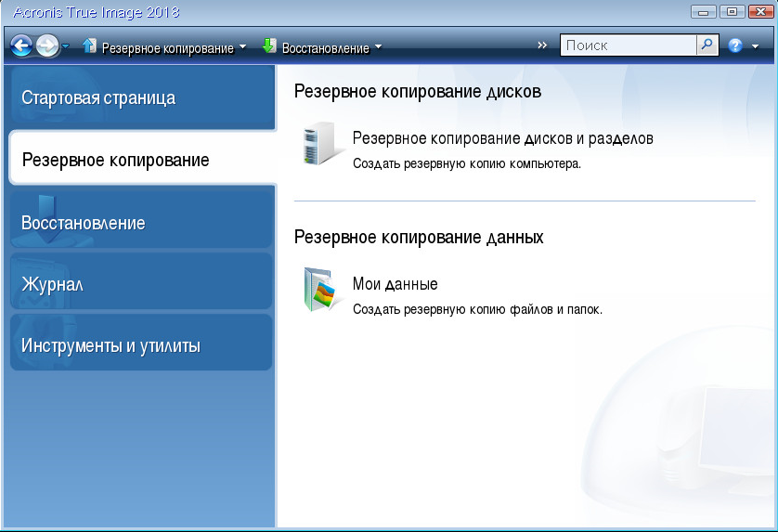Open the Восстановление sidebar section

tap(141, 222)
